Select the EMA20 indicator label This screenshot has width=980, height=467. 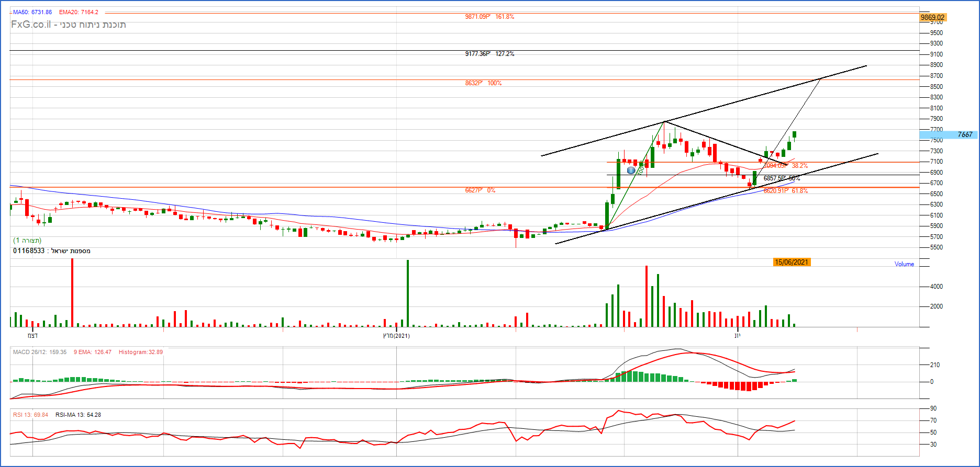79,12
